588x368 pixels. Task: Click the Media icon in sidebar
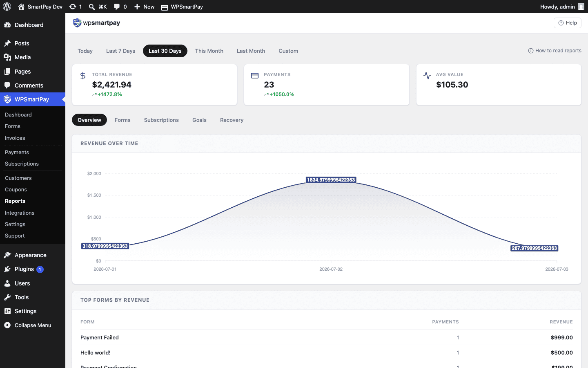pyautogui.click(x=7, y=57)
